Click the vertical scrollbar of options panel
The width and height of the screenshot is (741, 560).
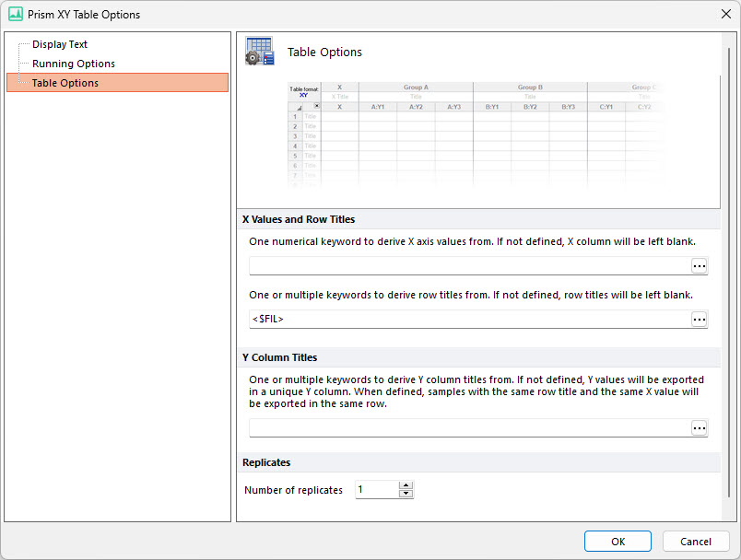tap(728, 276)
